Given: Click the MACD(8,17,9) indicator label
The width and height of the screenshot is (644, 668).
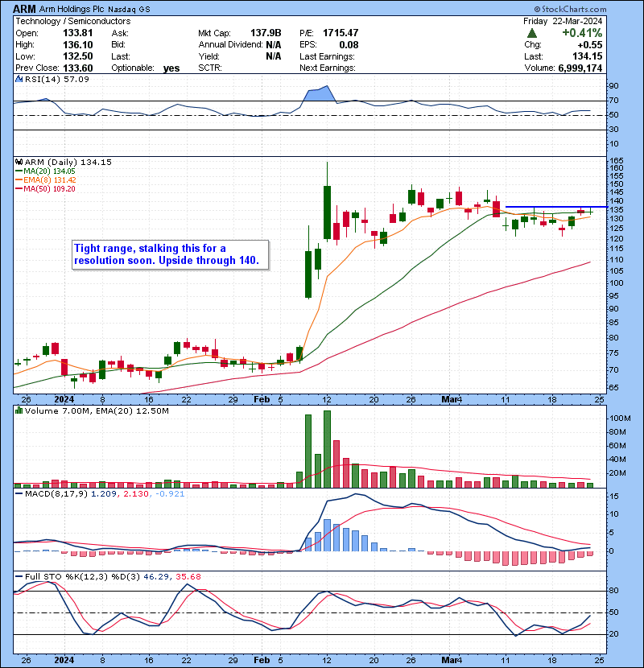Looking at the screenshot, I should pos(56,494).
